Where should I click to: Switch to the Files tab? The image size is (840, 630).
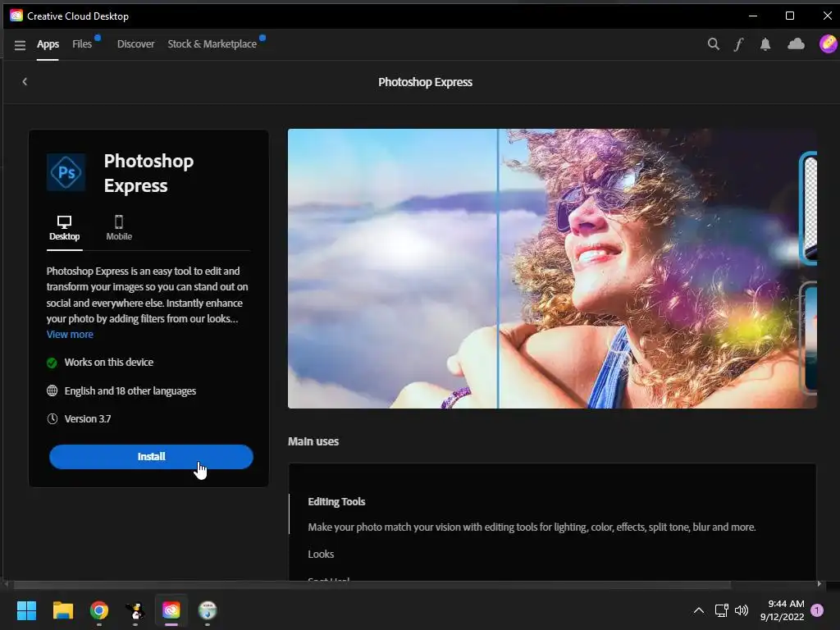[82, 44]
